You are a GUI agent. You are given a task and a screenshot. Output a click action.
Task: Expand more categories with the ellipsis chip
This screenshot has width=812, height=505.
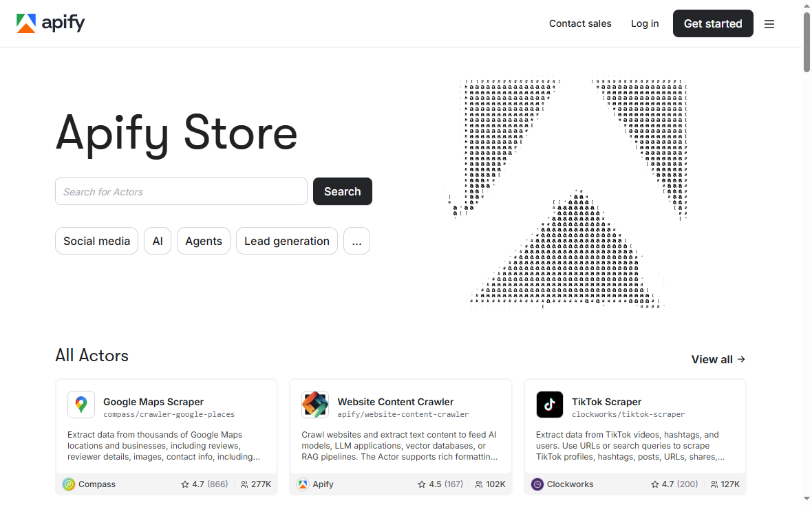pos(356,241)
